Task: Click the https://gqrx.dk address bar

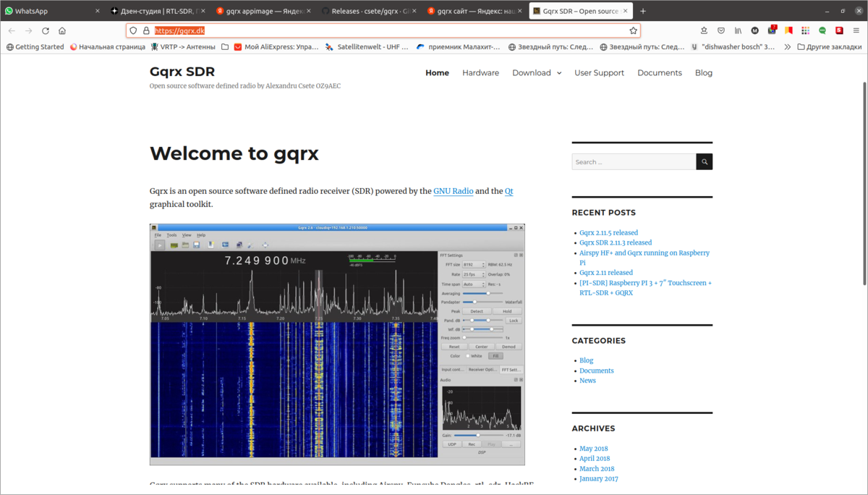Action: (x=383, y=30)
